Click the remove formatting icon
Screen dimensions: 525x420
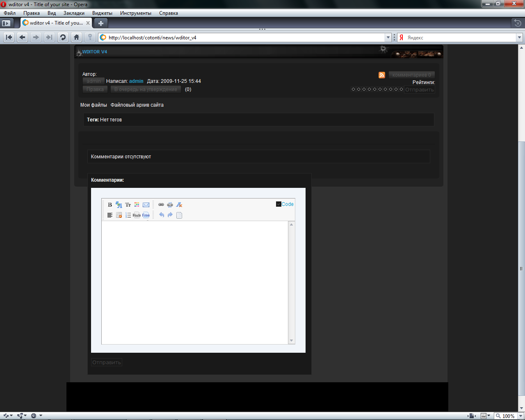tap(179, 205)
